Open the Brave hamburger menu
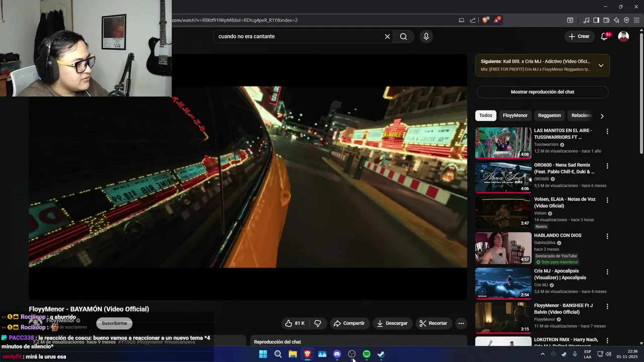This screenshot has height=362, width=644. pos(636,20)
